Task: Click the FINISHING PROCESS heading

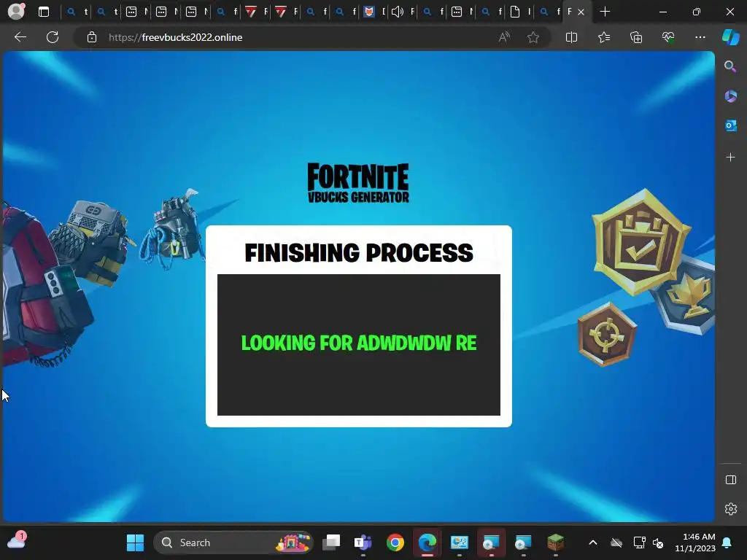Action: 359,253
